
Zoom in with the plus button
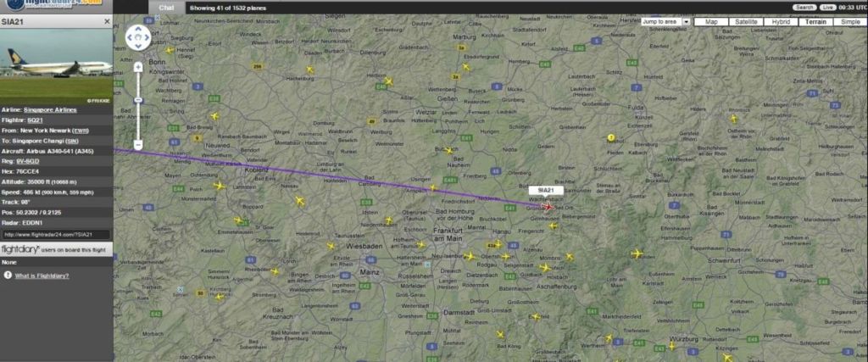138,67
